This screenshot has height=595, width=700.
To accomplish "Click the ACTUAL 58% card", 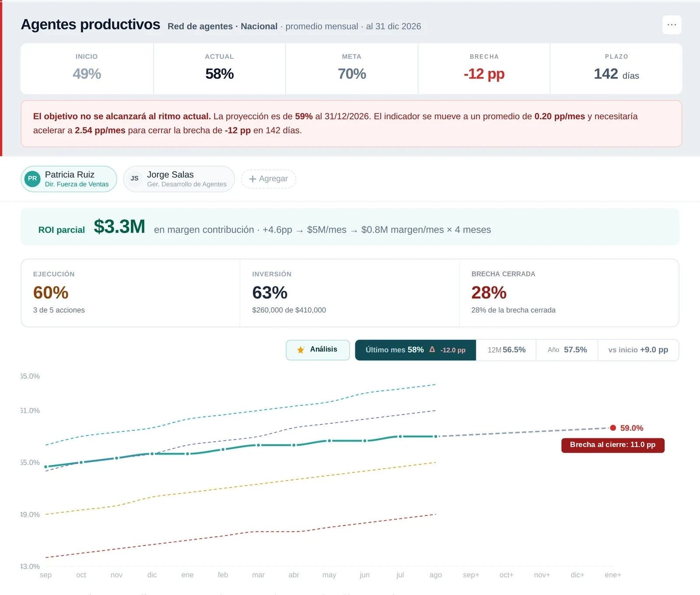I will 220,69.
